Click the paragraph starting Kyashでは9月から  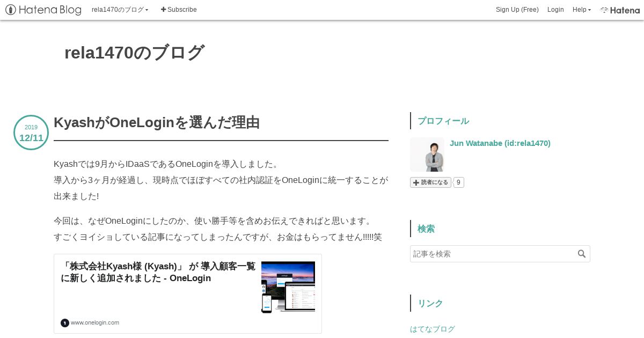[x=221, y=180]
